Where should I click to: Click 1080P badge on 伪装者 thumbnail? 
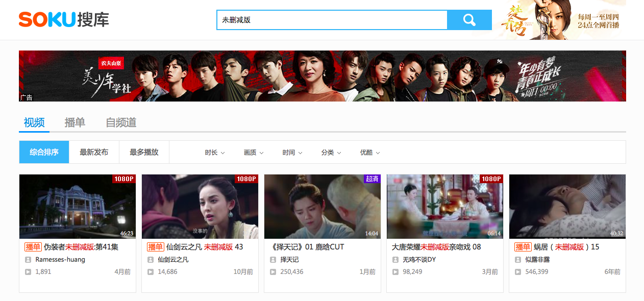tap(124, 179)
